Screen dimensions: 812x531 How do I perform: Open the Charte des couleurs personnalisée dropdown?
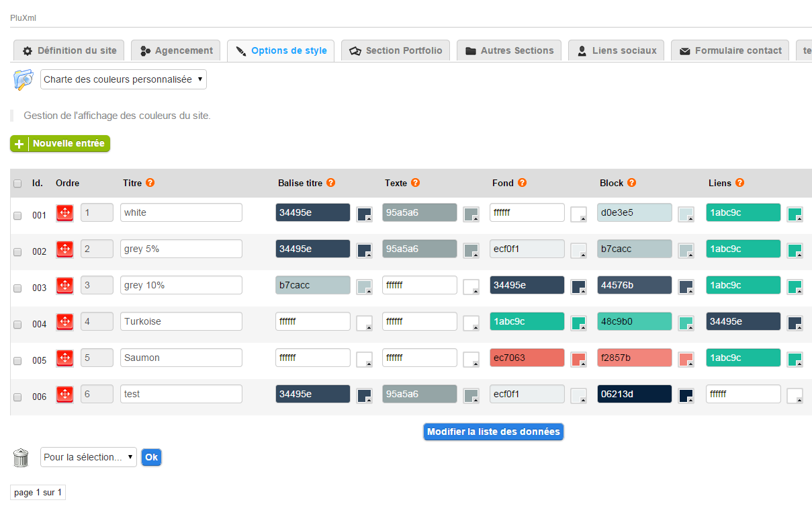pos(124,79)
